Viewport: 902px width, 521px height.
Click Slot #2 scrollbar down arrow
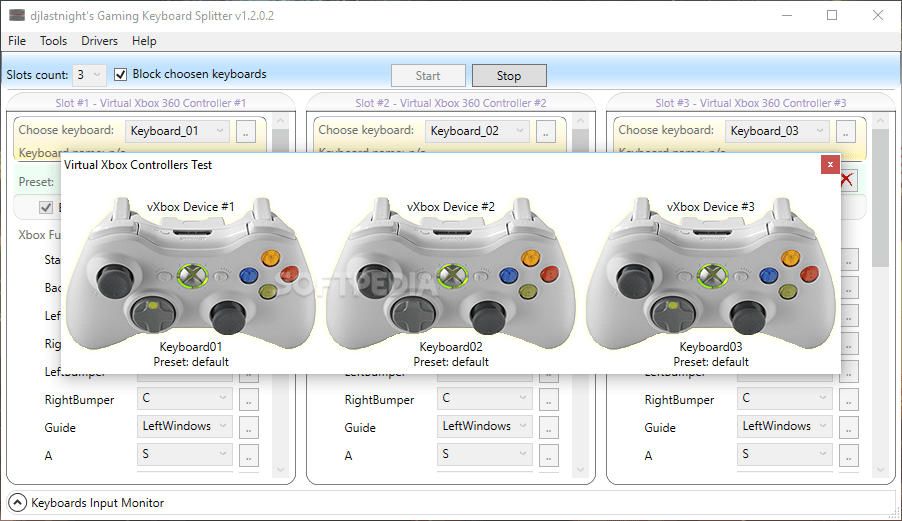point(580,470)
